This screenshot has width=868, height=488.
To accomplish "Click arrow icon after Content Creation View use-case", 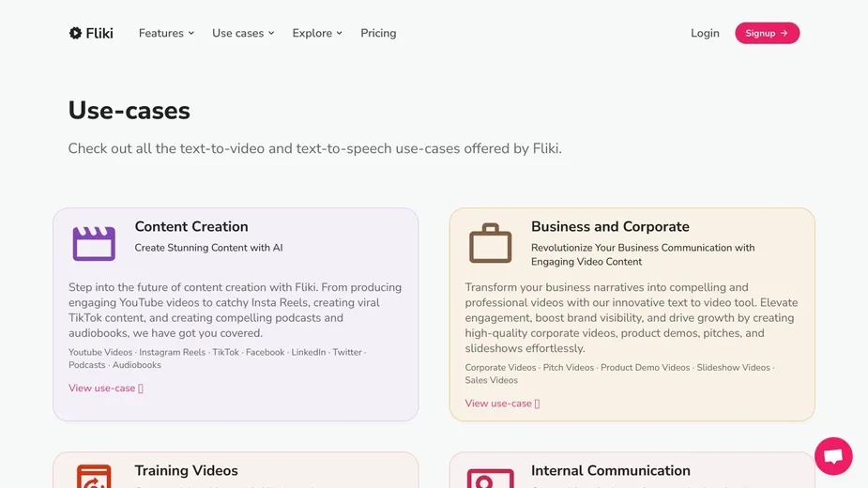I will (x=141, y=389).
